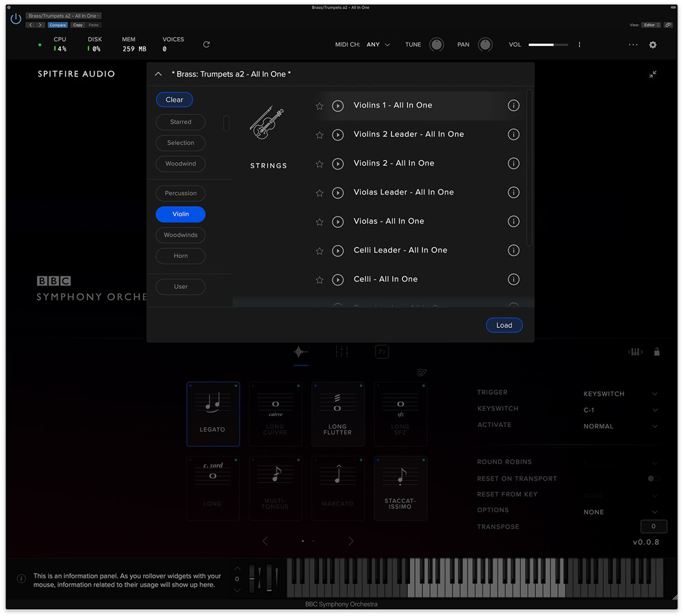
Task: Show info for Celli - All In One
Action: click(513, 279)
